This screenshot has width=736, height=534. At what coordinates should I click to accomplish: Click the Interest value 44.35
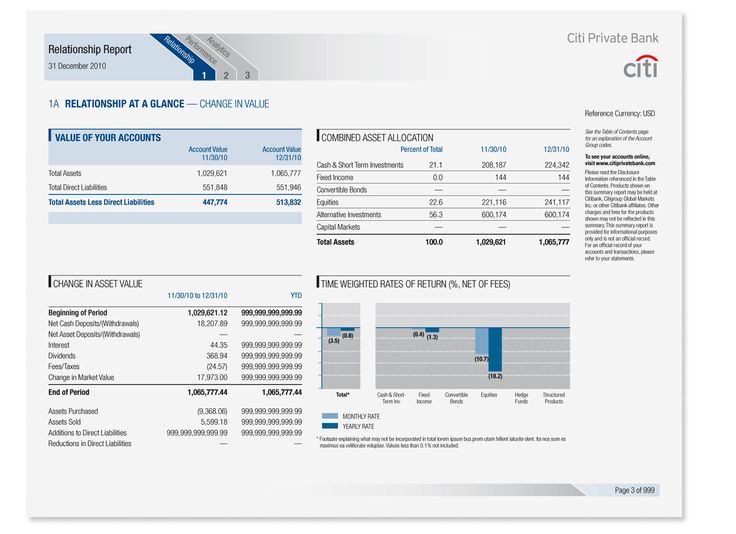coord(219,345)
